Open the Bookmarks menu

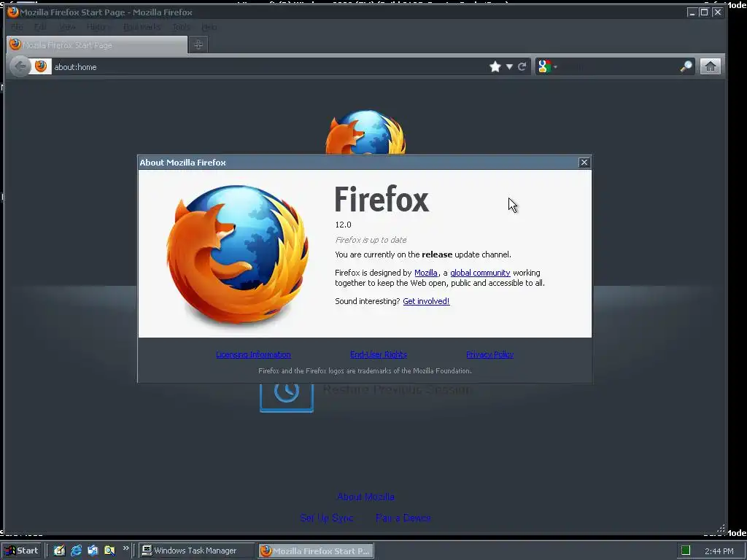[x=142, y=27]
